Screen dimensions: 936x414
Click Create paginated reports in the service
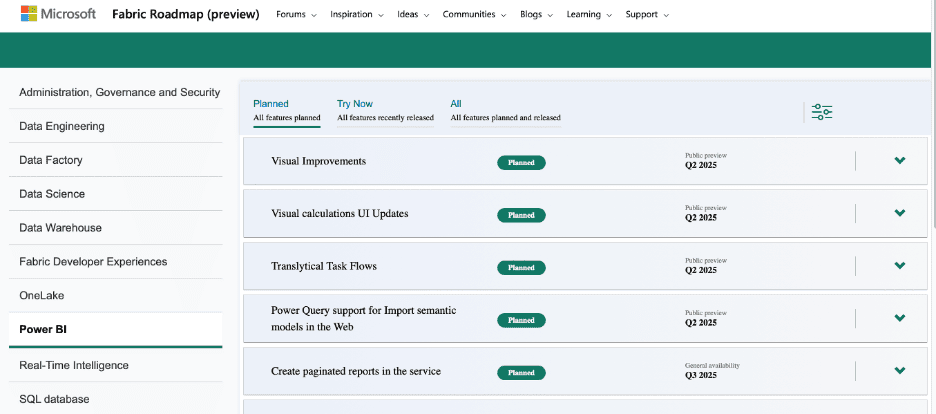point(356,371)
